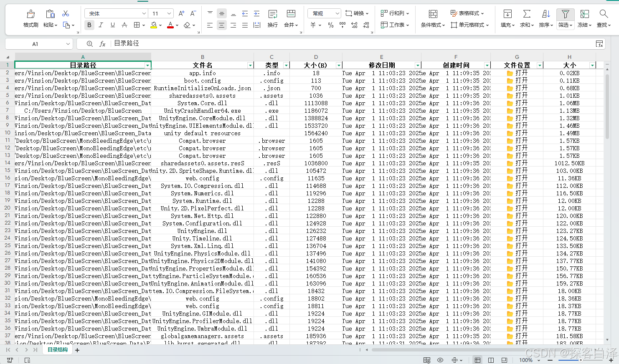This screenshot has height=364, width=619.
Task: Click the 冻结 freeze panes button
Action: coord(585,19)
